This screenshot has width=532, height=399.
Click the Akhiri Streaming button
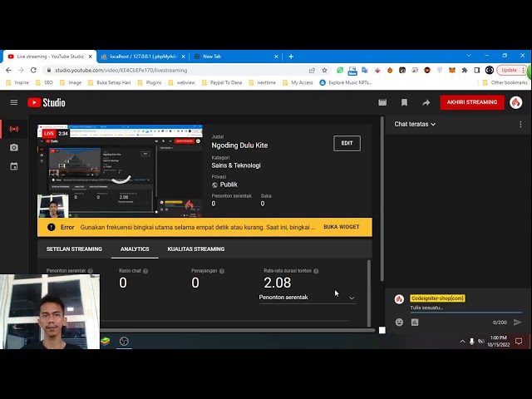[x=472, y=102]
